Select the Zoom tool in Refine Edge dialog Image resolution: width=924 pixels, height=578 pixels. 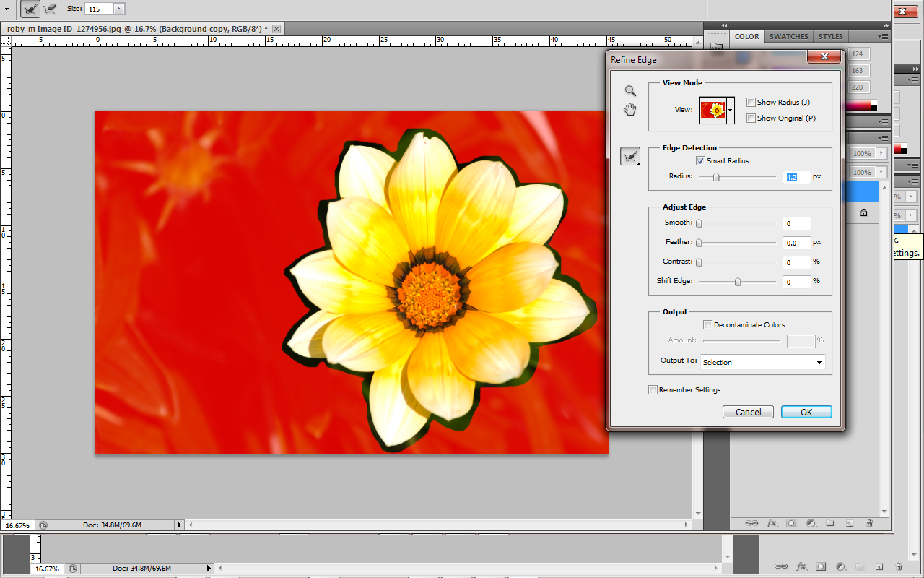click(x=630, y=91)
